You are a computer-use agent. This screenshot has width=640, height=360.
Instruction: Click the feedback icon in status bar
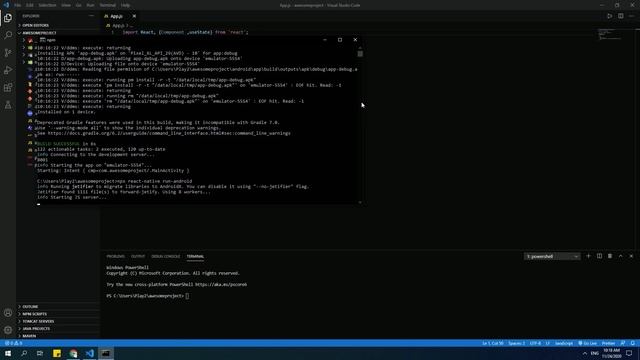pos(622,343)
